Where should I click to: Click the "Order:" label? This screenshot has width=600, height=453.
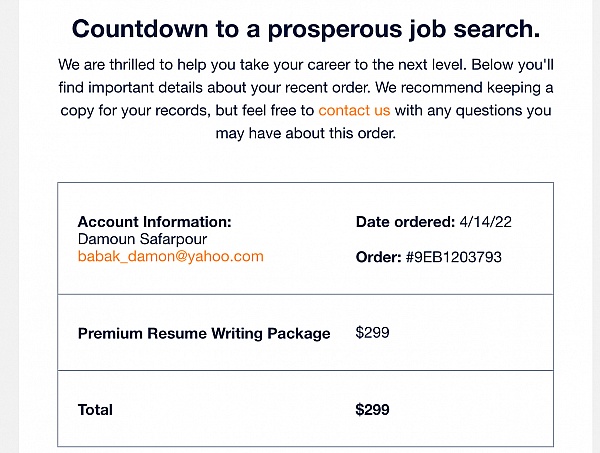[378, 257]
